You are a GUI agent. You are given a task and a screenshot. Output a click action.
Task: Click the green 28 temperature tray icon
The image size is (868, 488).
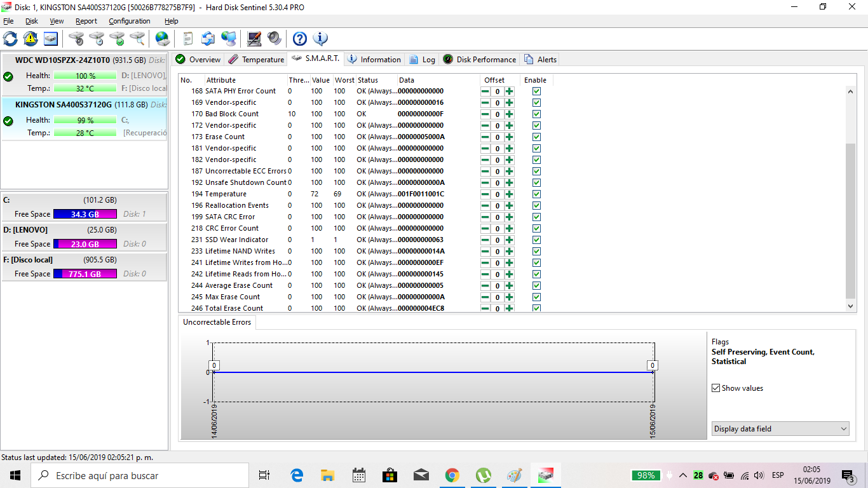click(698, 475)
